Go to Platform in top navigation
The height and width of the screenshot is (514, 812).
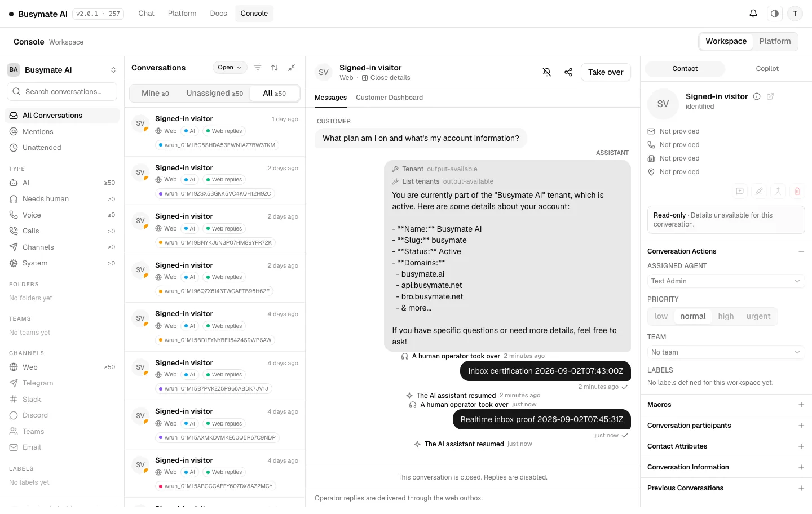pyautogui.click(x=182, y=14)
